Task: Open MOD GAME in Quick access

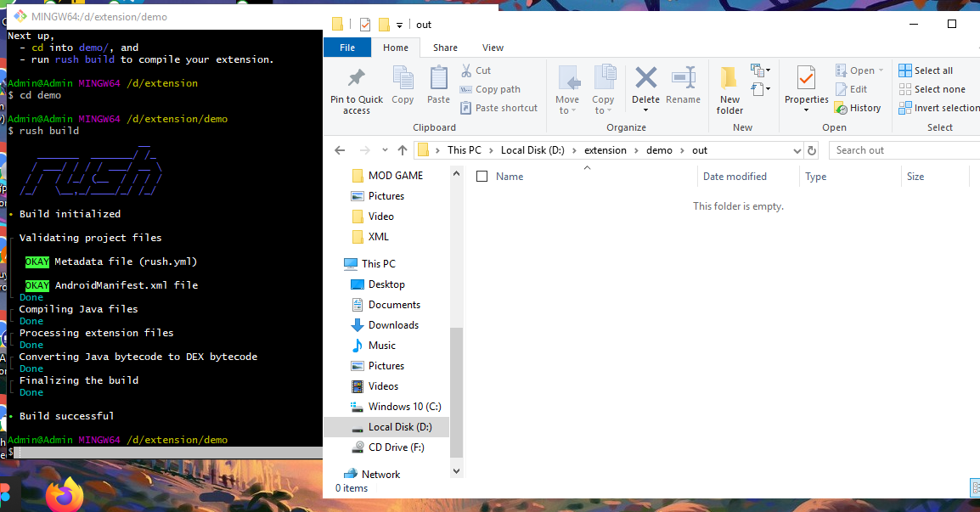Action: pyautogui.click(x=387, y=176)
